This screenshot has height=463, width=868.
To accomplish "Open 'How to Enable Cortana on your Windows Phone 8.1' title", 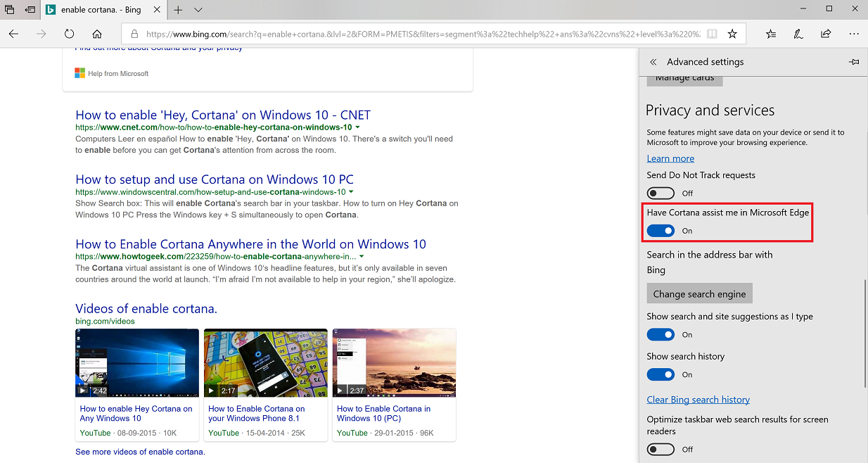I will tap(257, 413).
